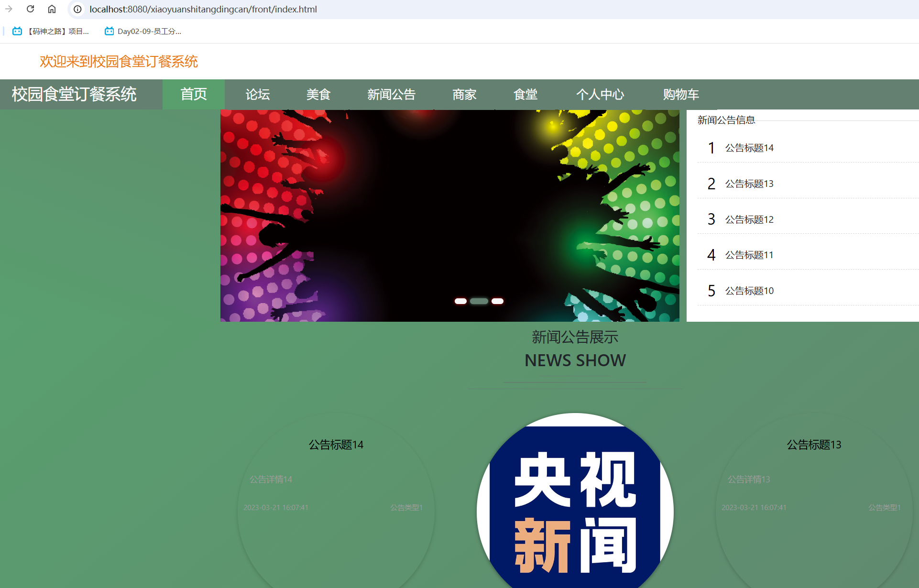Open the 公告标题14 news card title
Viewport: 919px width, 588px height.
[336, 445]
